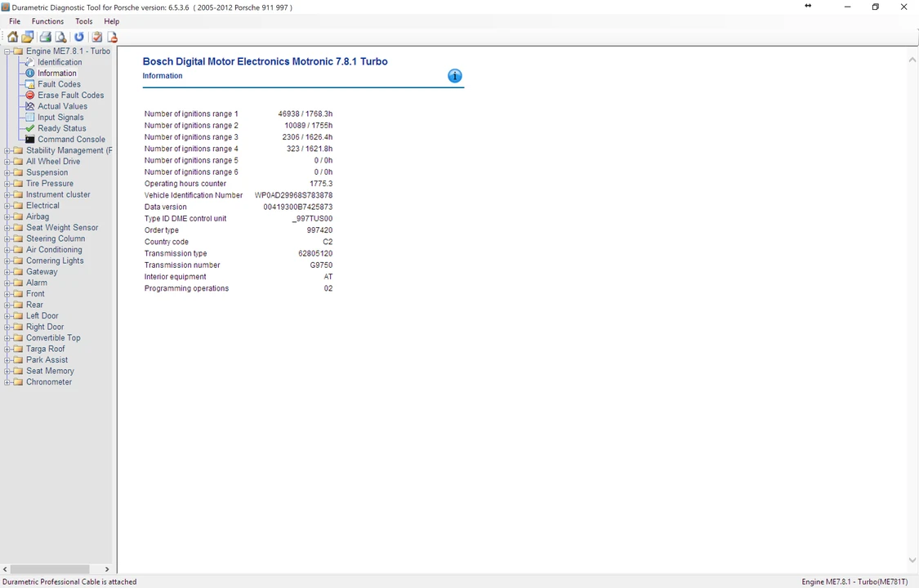Select the Front module entry
919x588 pixels.
(35, 293)
